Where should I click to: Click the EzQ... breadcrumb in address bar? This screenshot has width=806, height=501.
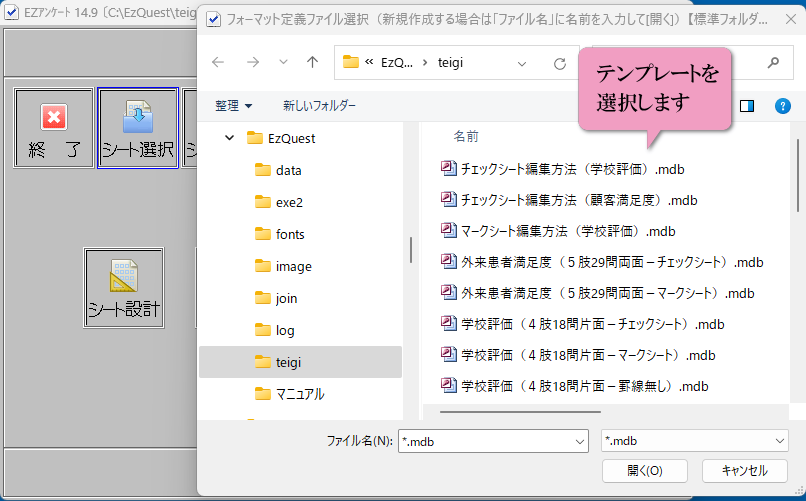coord(396,63)
